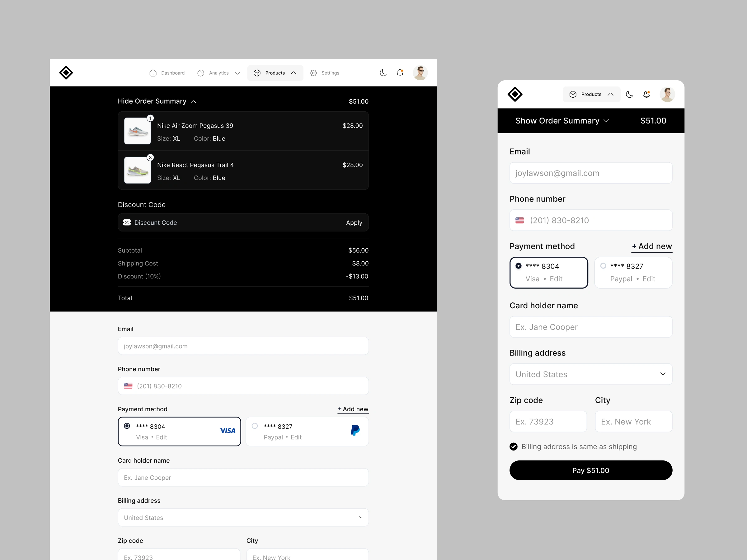This screenshot has width=747, height=560.
Task: Click Add new payment method on mobile
Action: tap(652, 246)
